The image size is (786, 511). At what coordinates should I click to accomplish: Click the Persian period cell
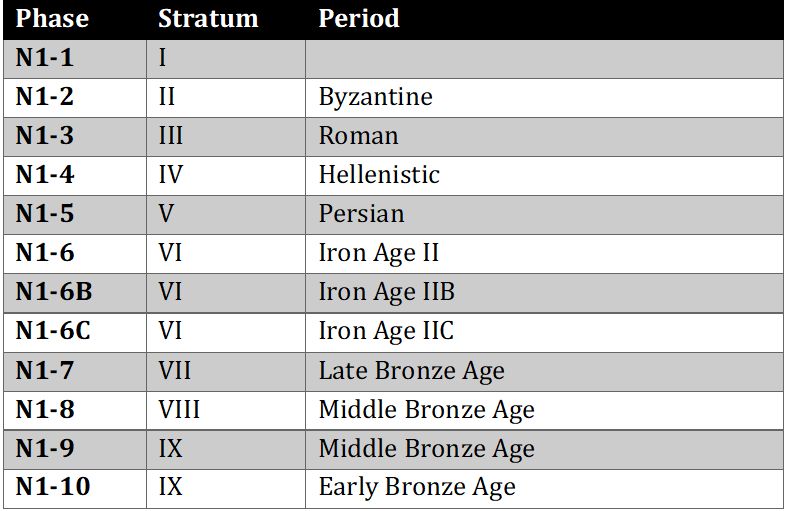click(362, 214)
